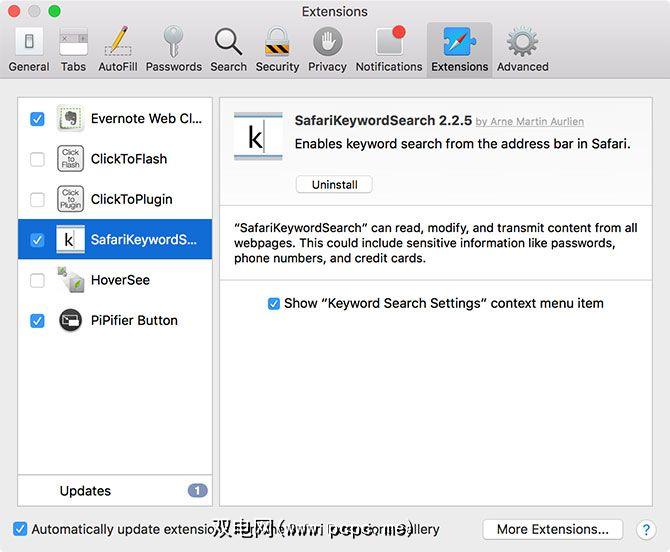Click the SafariKeywordSearch k icon in list
Screen dimensions: 670x552
click(x=71, y=239)
